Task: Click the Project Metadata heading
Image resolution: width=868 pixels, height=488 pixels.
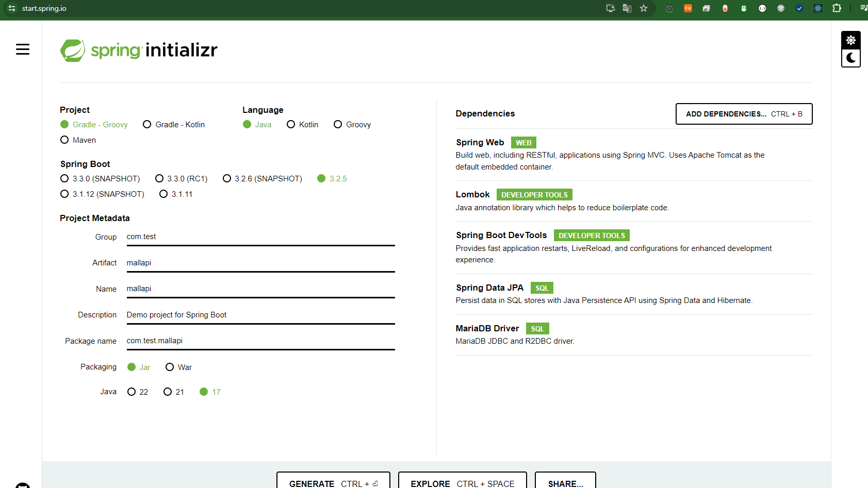Action: coord(95,218)
